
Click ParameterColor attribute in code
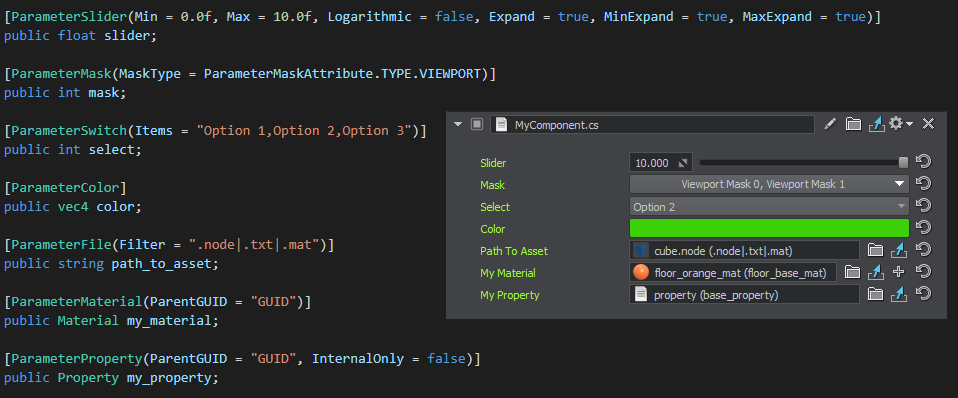[65, 187]
